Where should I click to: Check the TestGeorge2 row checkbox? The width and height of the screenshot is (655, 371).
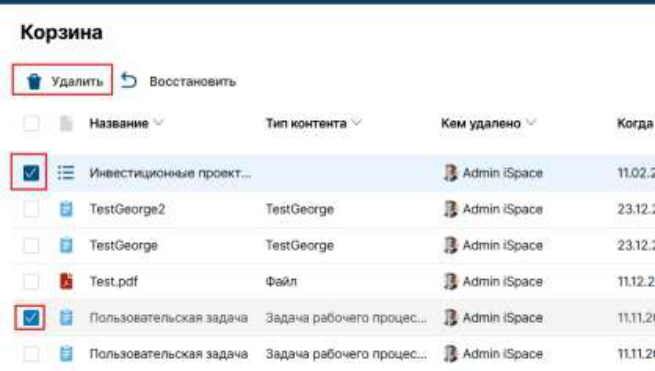[x=31, y=209]
